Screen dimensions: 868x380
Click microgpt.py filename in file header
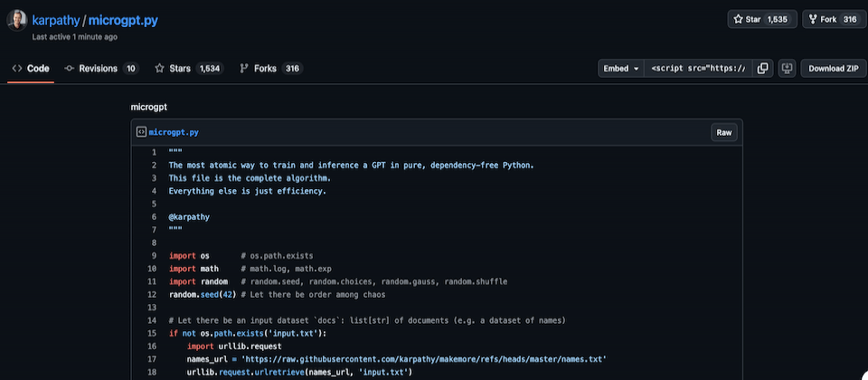point(174,132)
